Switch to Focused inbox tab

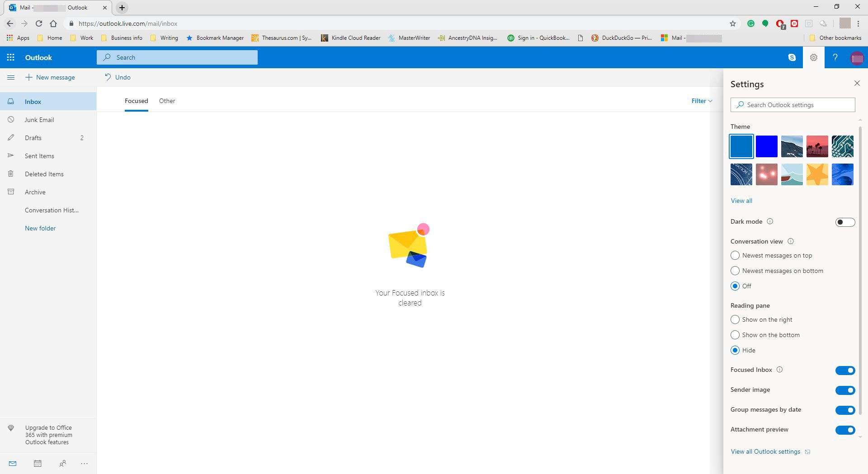pyautogui.click(x=136, y=101)
